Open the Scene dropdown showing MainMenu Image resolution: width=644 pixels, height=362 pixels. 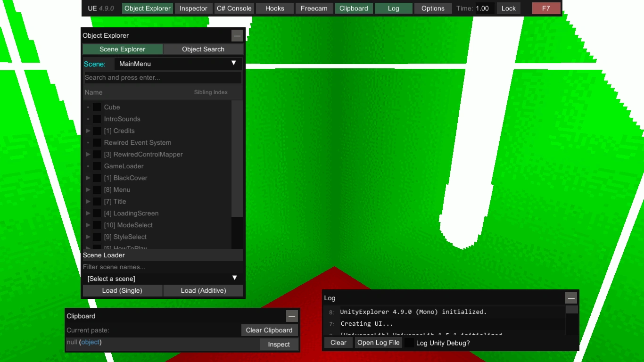point(178,64)
